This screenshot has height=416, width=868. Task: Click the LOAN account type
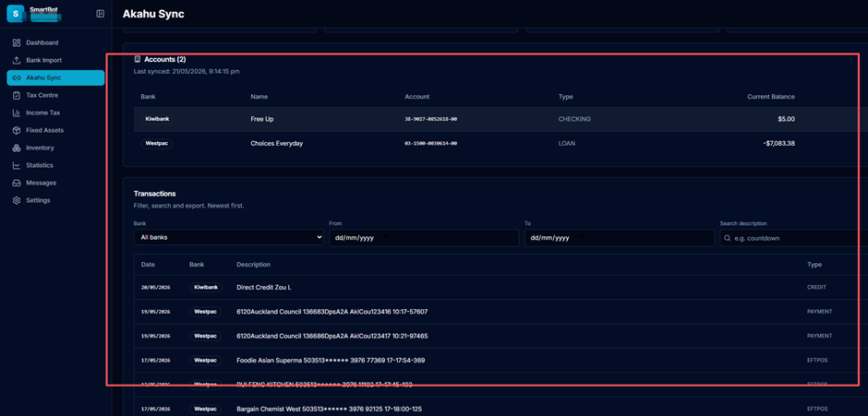pyautogui.click(x=566, y=143)
